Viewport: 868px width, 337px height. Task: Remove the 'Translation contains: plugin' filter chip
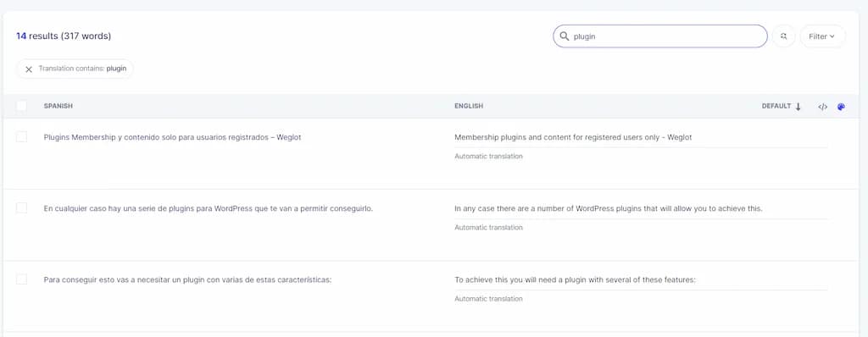click(29, 69)
